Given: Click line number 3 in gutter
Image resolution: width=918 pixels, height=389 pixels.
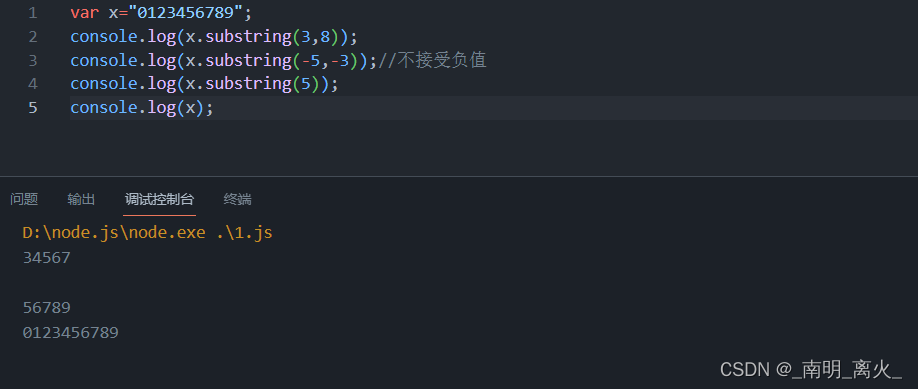Looking at the screenshot, I should (x=33, y=60).
